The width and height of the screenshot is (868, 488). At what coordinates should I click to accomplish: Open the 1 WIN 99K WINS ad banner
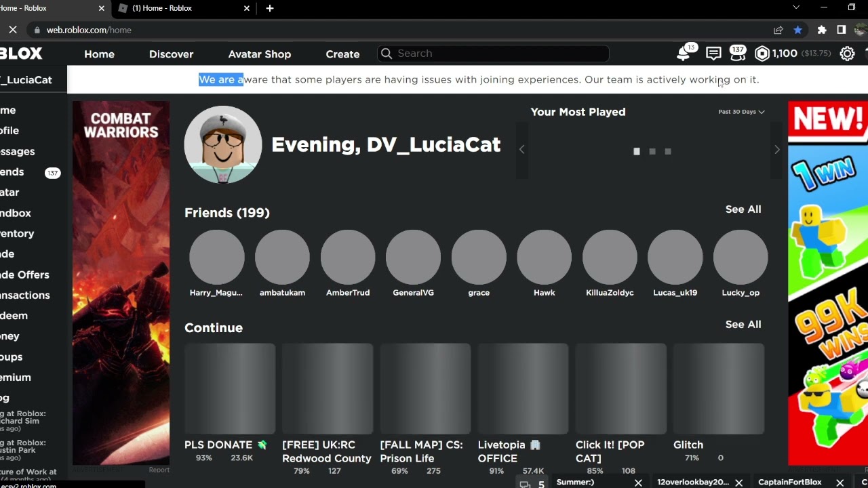coord(828,283)
